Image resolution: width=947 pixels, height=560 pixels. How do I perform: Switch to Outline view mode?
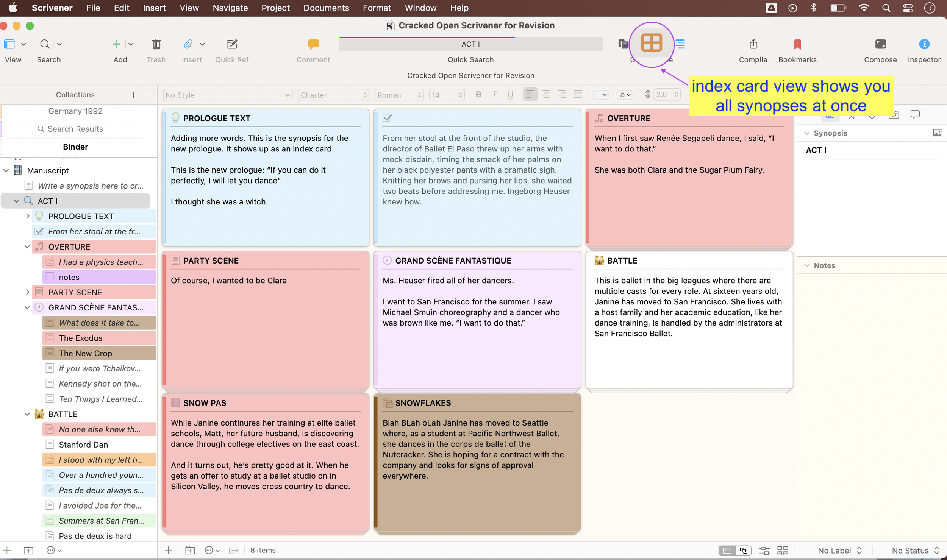coord(680,44)
